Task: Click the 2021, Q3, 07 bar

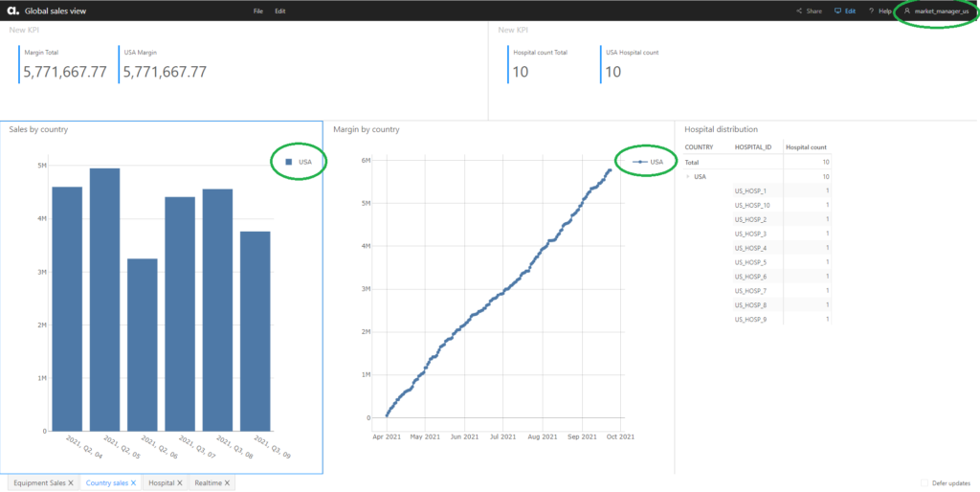Action: 180,314
